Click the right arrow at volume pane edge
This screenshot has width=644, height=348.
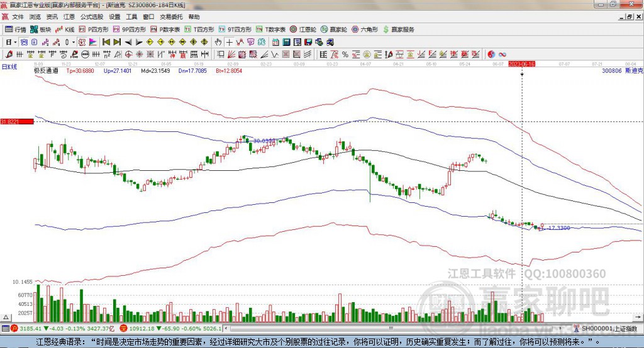click(x=638, y=317)
